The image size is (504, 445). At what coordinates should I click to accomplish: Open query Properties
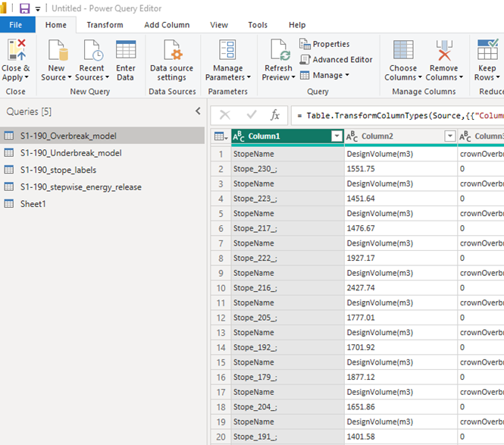tap(324, 44)
